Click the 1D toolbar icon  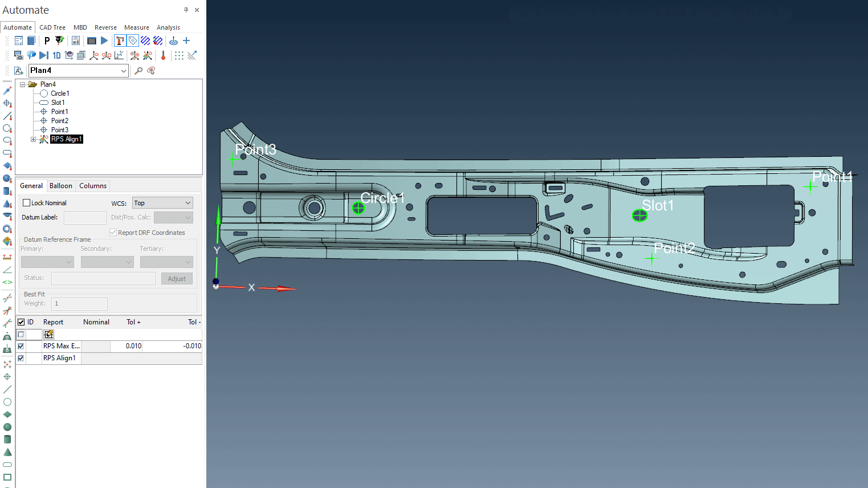(56, 55)
